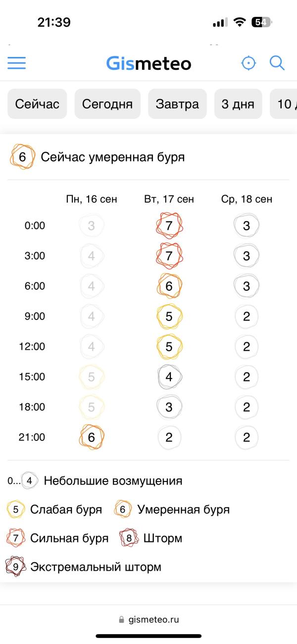Tap the gismeteo.ru address bar
This screenshot has width=297, height=644.
pos(148,619)
